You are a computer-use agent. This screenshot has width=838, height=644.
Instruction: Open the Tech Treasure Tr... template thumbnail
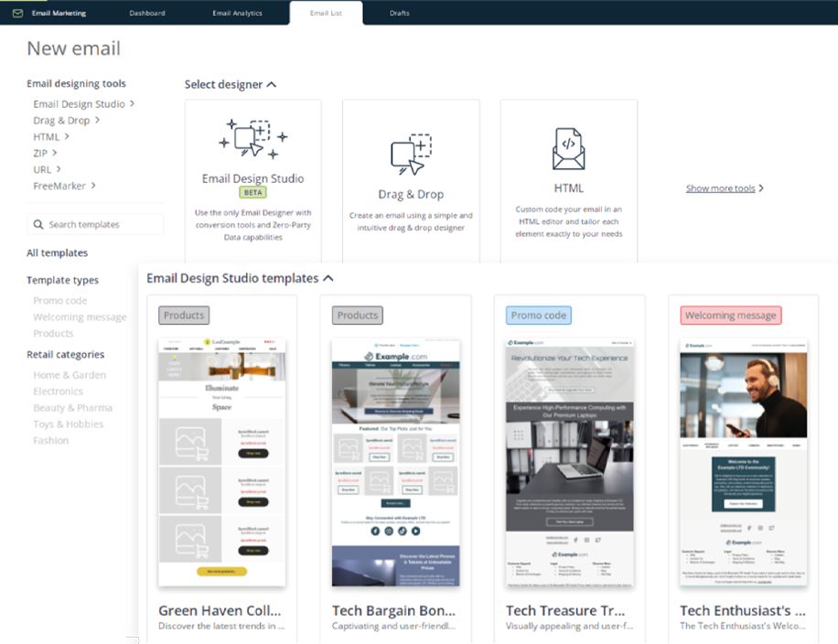click(570, 464)
